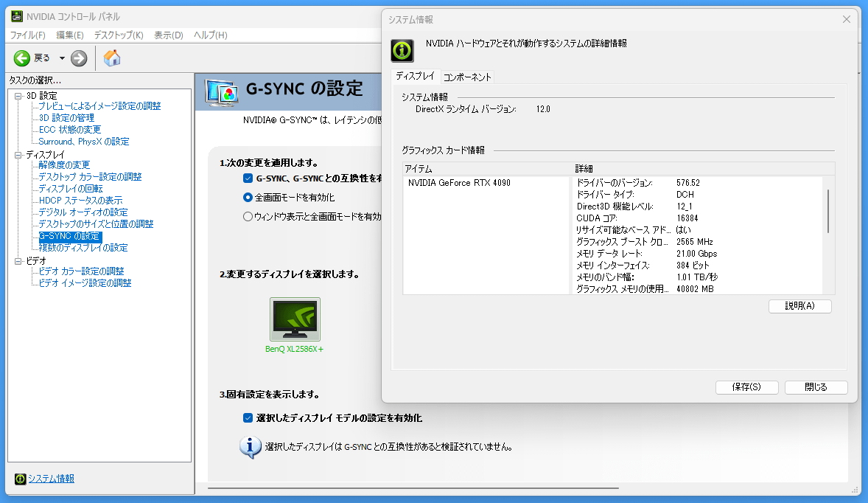Open デスクトップのサイズと位置の調整 in the tree
Image resolution: width=868 pixels, height=503 pixels.
click(x=96, y=223)
